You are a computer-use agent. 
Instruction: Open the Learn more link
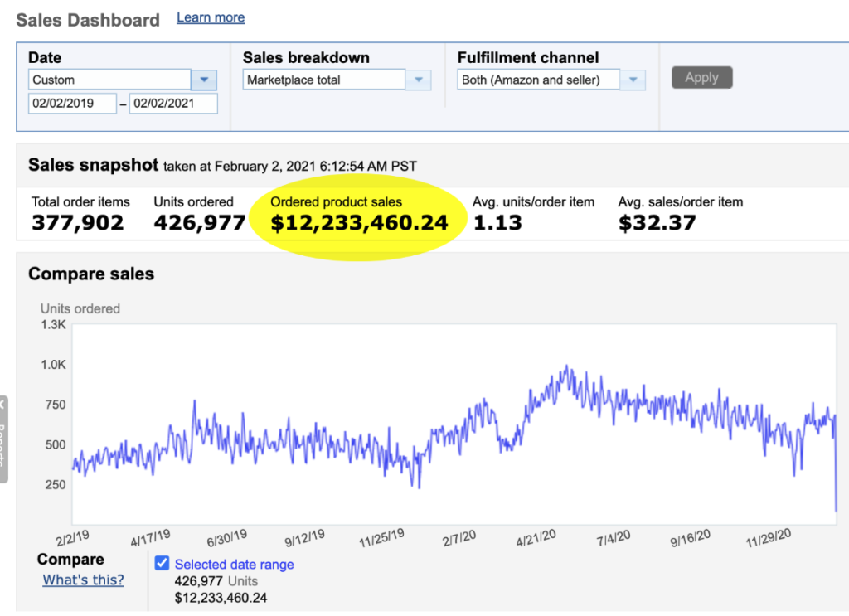(x=211, y=17)
